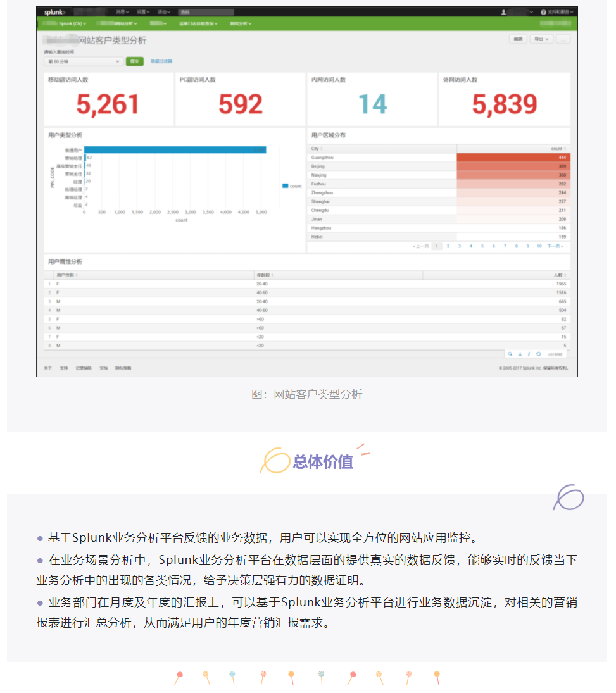Click the help question-mark icon
616x693 pixels.
[x=543, y=13]
